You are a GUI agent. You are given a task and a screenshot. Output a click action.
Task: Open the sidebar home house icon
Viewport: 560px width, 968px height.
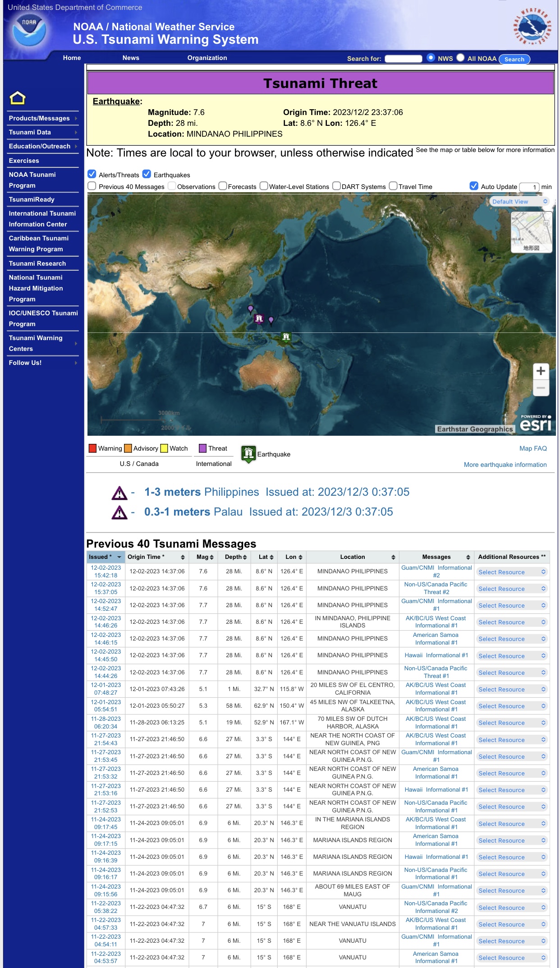tap(18, 98)
